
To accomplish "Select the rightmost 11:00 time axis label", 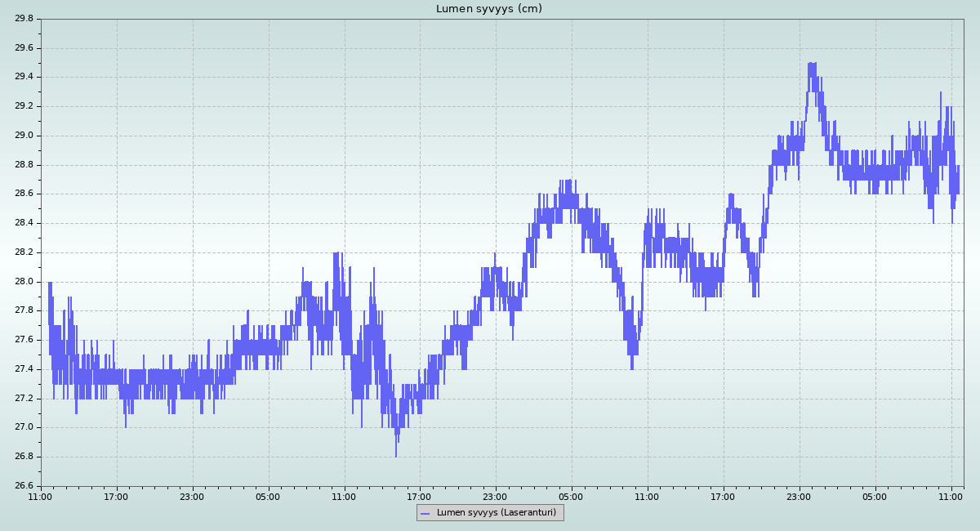I will (951, 496).
